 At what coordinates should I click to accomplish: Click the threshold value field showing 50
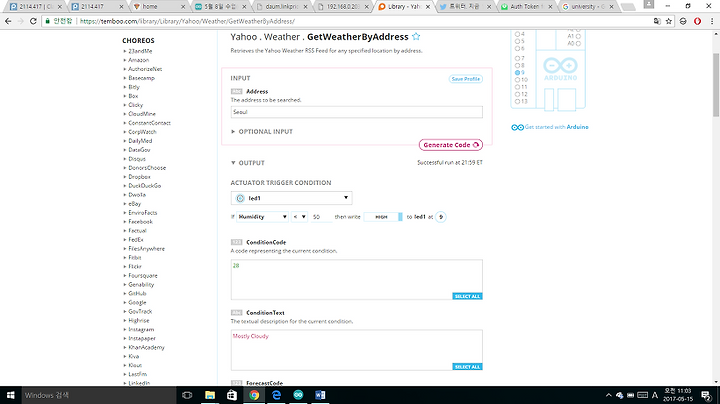pos(321,217)
